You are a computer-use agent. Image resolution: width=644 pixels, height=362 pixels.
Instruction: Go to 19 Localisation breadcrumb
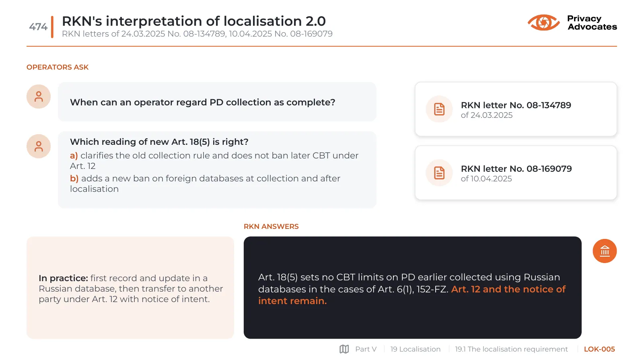pos(416,349)
